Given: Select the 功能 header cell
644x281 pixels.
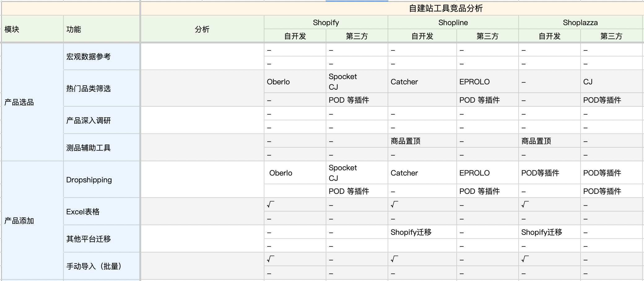Looking at the screenshot, I should coord(101,29).
